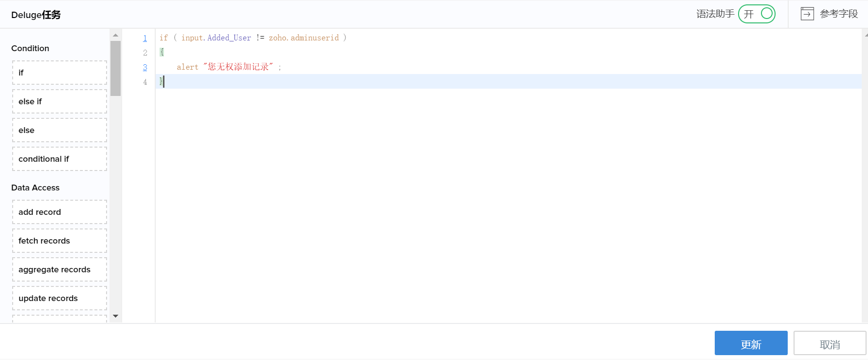This screenshot has height=360, width=868.
Task: Click the 'Data Access' section heading
Action: (x=36, y=188)
